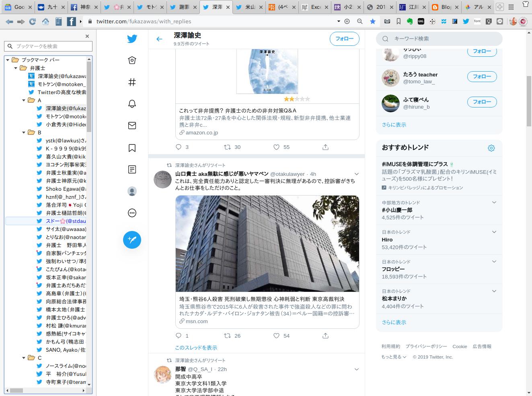Go to browser home page icon
The width and height of the screenshot is (532, 396).
[x=45, y=21]
